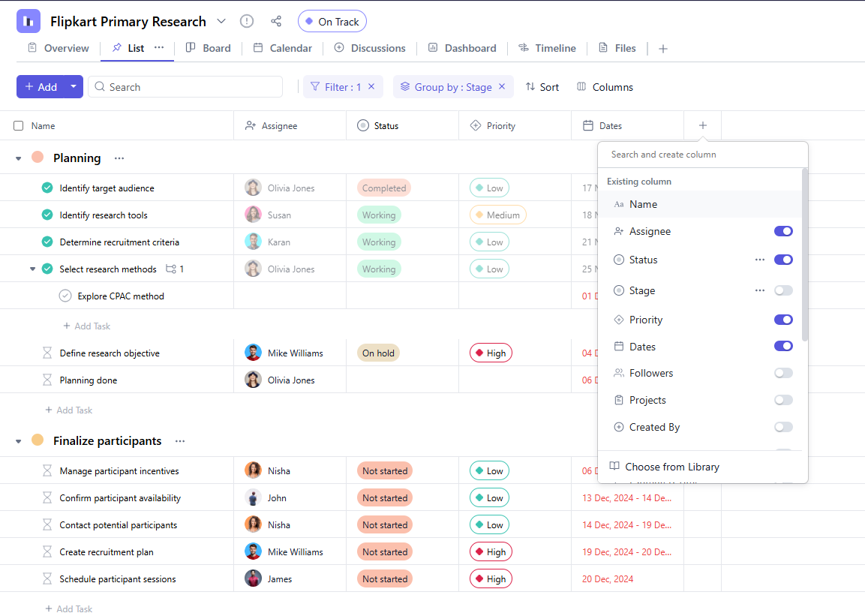Click the Define research objective hourglass icon

tap(47, 353)
